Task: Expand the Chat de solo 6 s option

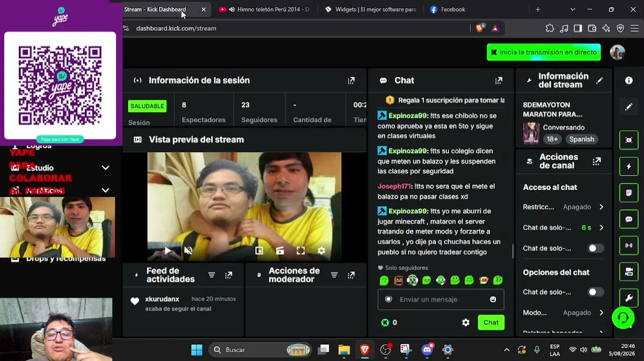Action: (563, 227)
